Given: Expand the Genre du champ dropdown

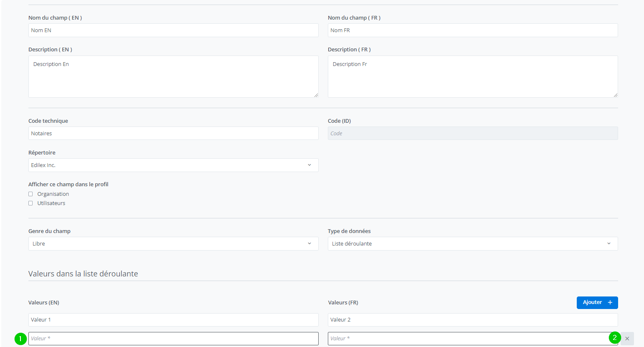Looking at the screenshot, I should tap(173, 243).
